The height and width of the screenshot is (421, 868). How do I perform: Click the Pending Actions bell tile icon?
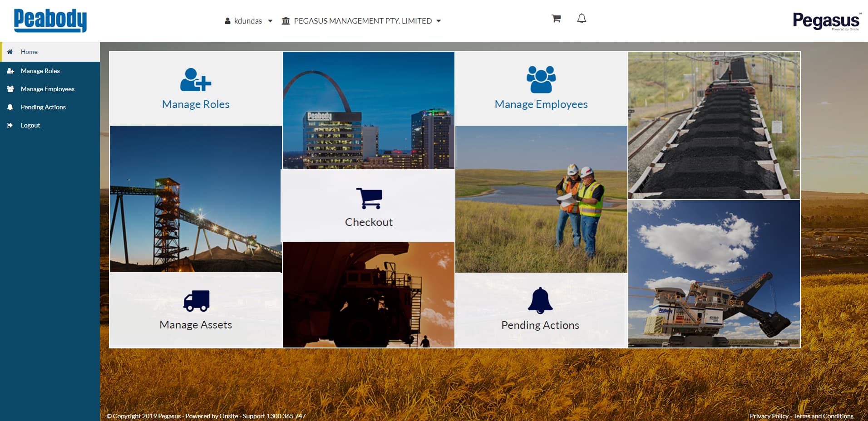pos(540,300)
